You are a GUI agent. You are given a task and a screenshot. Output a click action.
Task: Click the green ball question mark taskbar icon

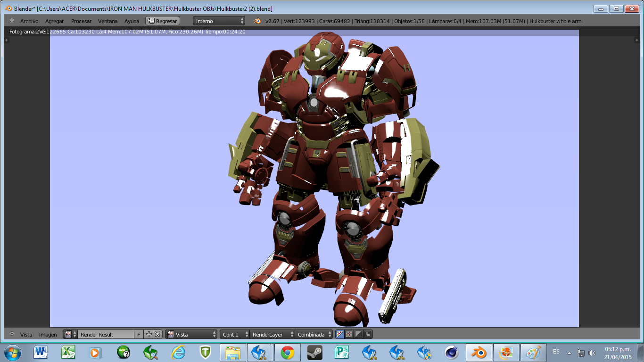[124, 352]
